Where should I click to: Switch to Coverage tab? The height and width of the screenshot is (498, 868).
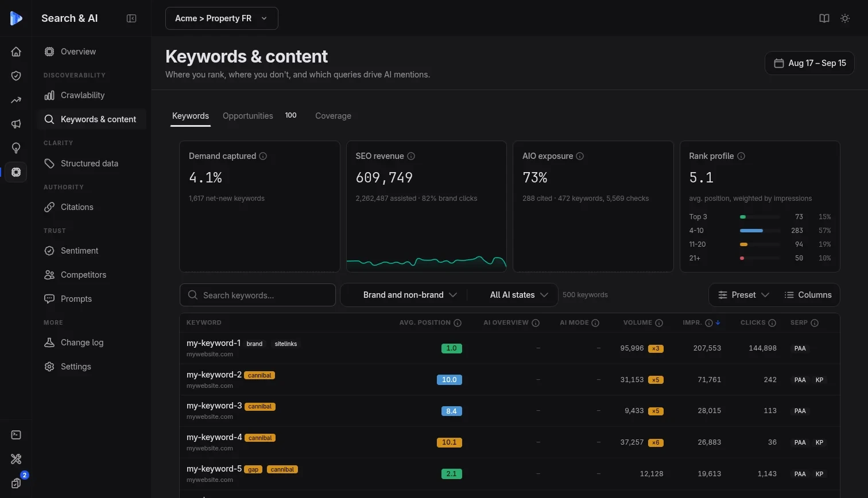[333, 116]
